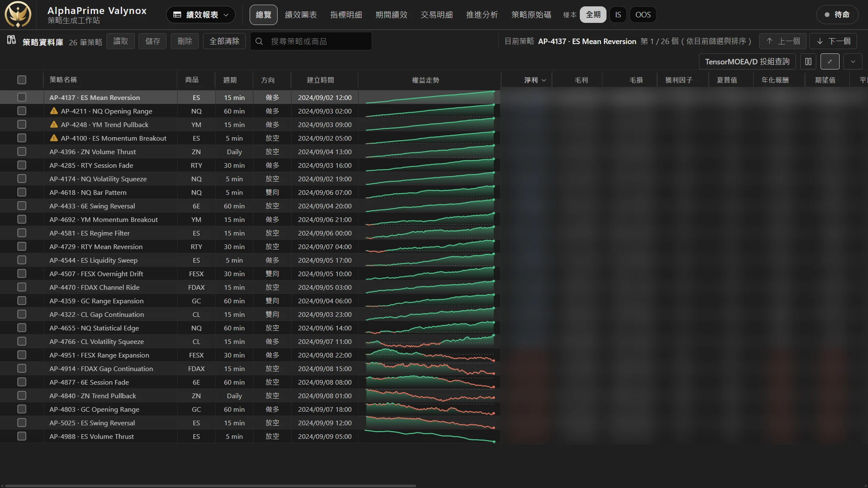Screen dimensions: 868x488
Task: Check the AP-4692 YM Momentum Breakout checkbox
Action: coord(22,219)
